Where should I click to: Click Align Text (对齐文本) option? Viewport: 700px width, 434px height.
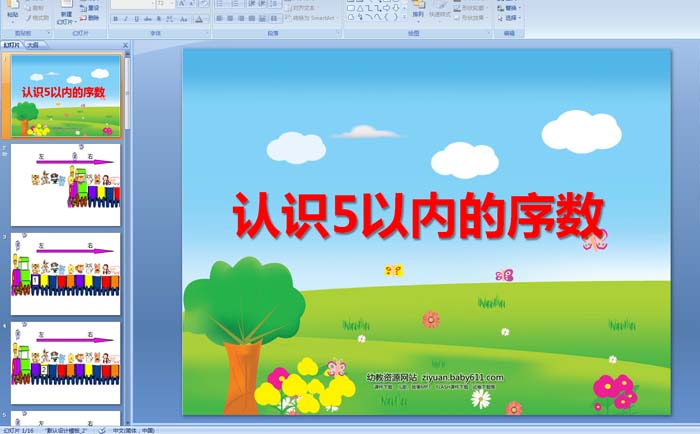(x=301, y=8)
